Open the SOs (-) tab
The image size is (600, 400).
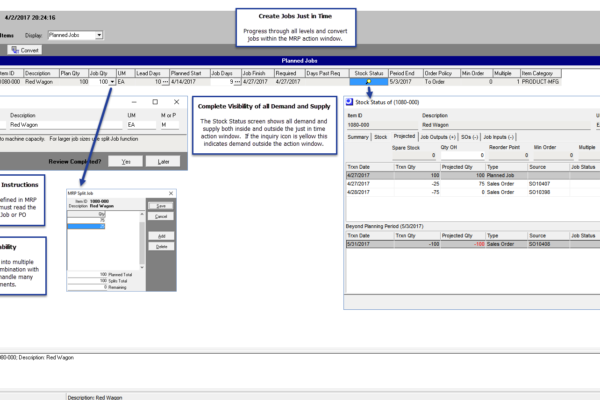tap(470, 137)
